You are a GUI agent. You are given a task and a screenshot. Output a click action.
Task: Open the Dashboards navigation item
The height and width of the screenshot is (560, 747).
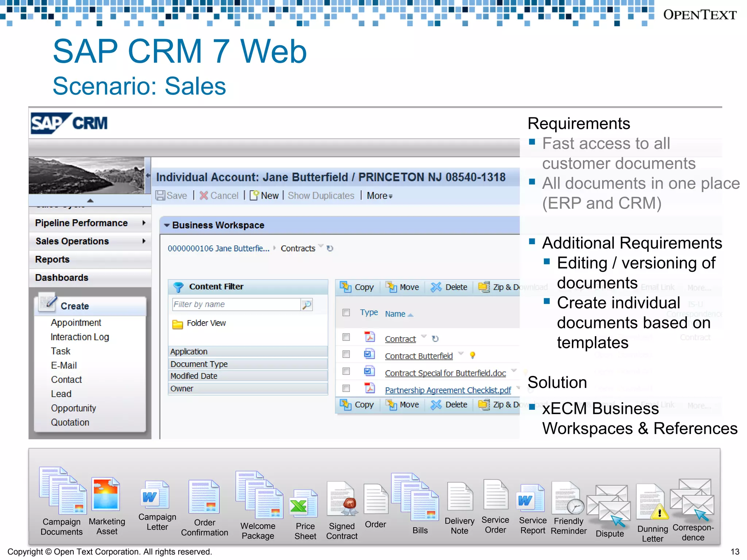click(x=90, y=277)
